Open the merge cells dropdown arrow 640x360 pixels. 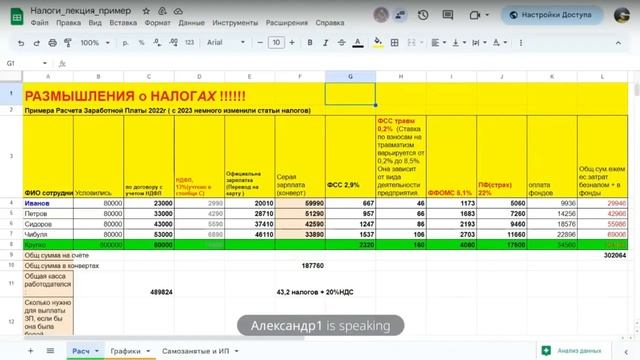pyautogui.click(x=421, y=43)
